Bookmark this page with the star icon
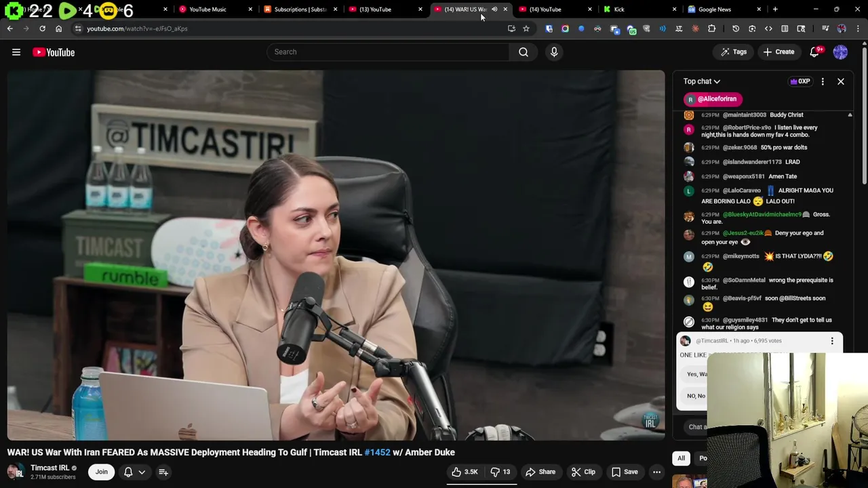Viewport: 868px width, 488px height. (x=526, y=28)
